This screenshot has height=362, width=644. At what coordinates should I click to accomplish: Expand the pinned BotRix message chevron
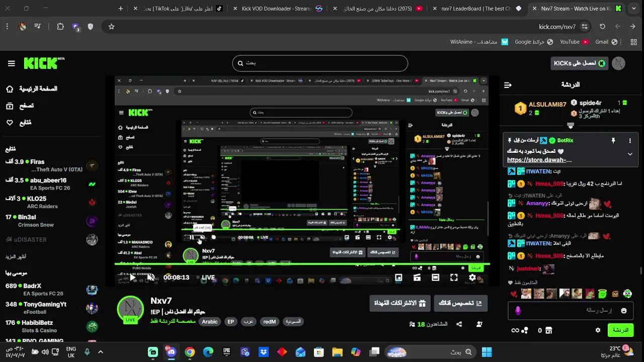tap(630, 154)
